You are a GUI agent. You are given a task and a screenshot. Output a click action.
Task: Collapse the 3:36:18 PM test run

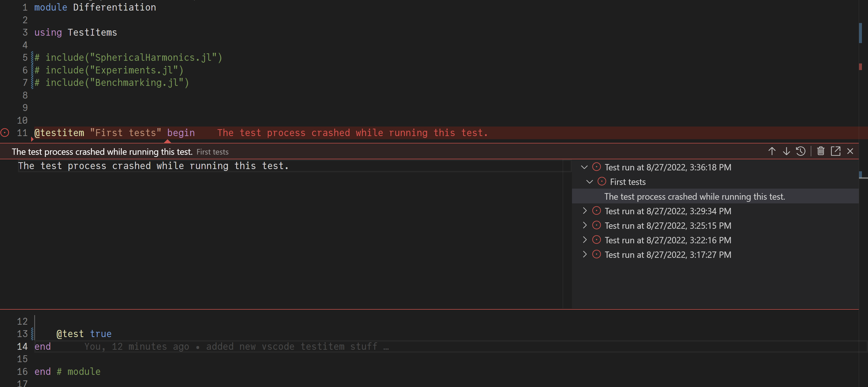[584, 167]
